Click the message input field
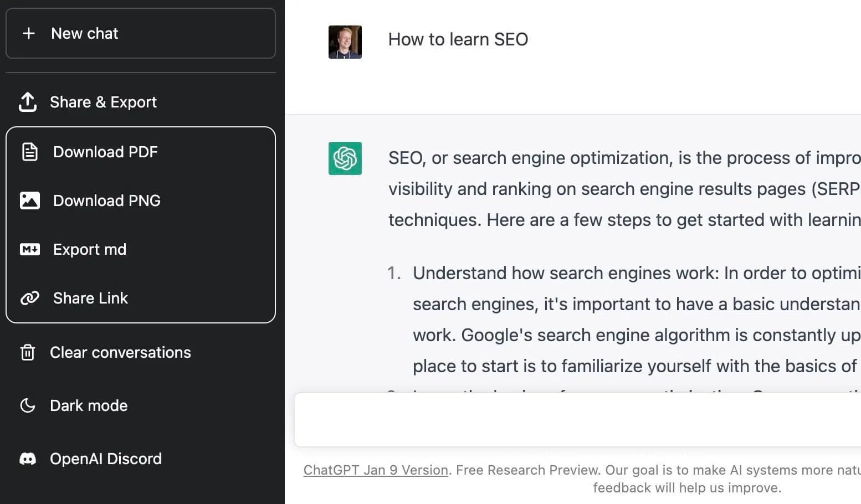The height and width of the screenshot is (504, 861). (576, 420)
